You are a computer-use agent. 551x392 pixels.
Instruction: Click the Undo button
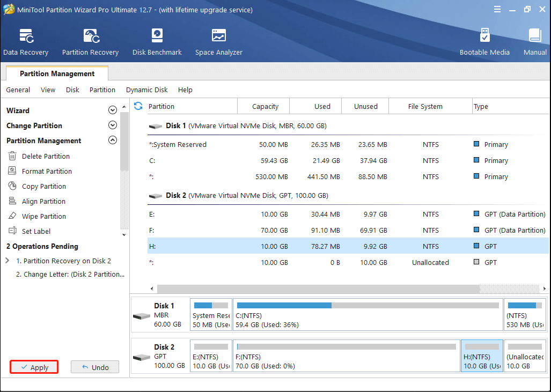(x=95, y=367)
